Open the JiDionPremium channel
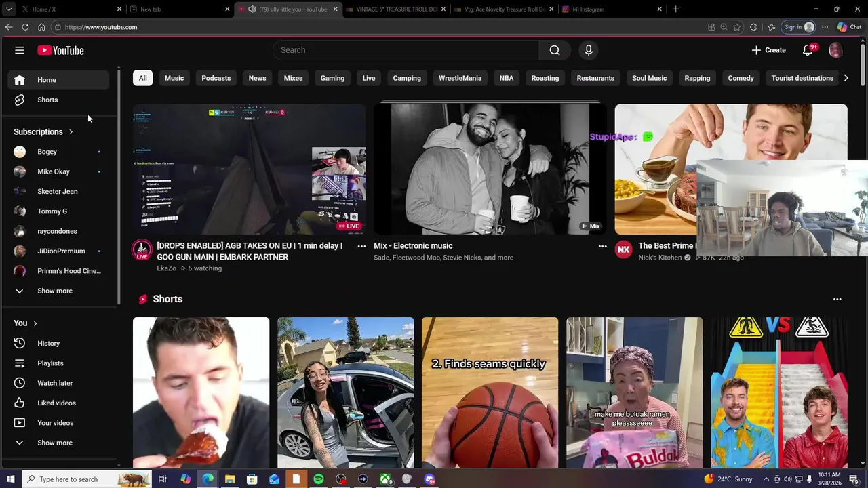Screen dimensions: 868x488 coord(58,251)
